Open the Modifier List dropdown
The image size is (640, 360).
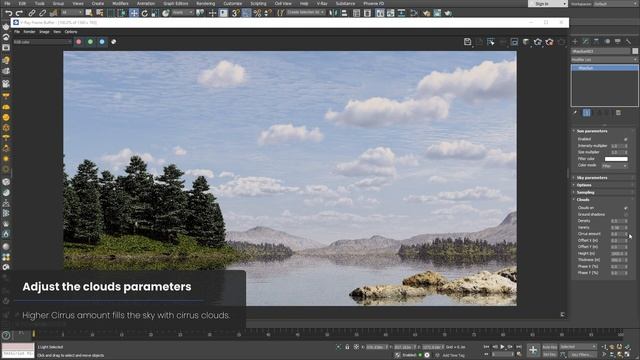coord(604,60)
